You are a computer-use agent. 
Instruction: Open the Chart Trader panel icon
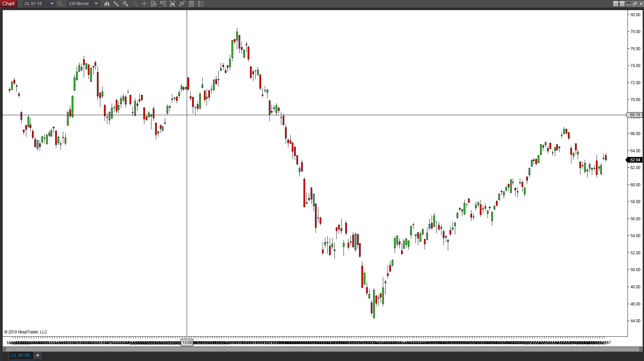[x=163, y=4]
